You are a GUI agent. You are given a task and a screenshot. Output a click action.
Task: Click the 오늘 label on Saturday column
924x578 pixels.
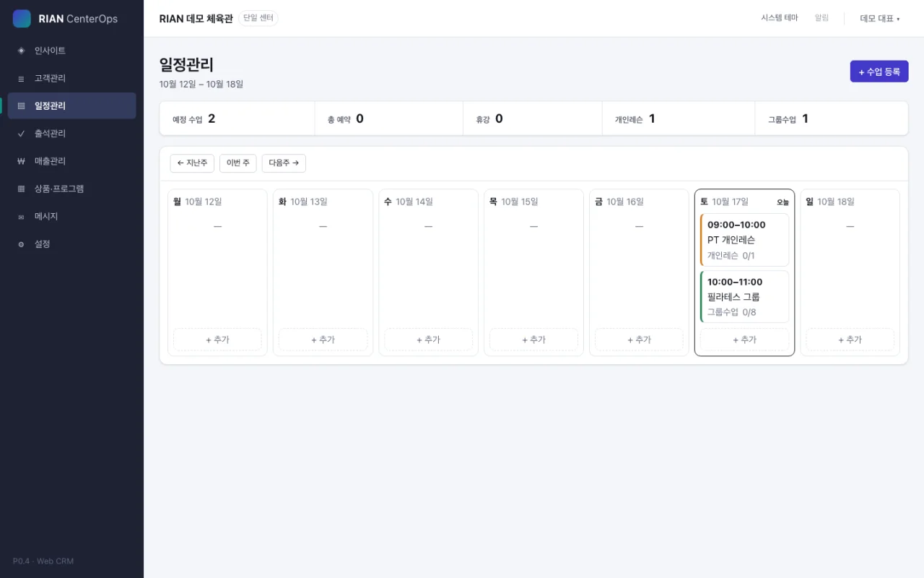783,202
